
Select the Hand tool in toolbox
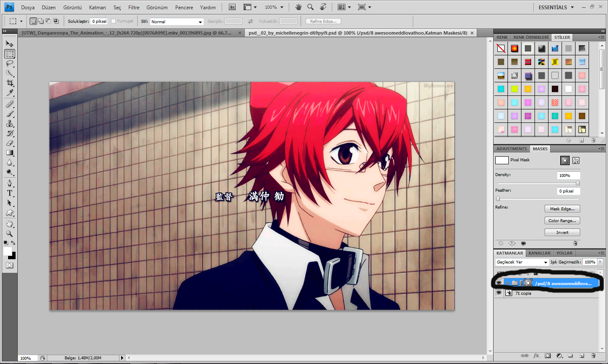pyautogui.click(x=10, y=224)
